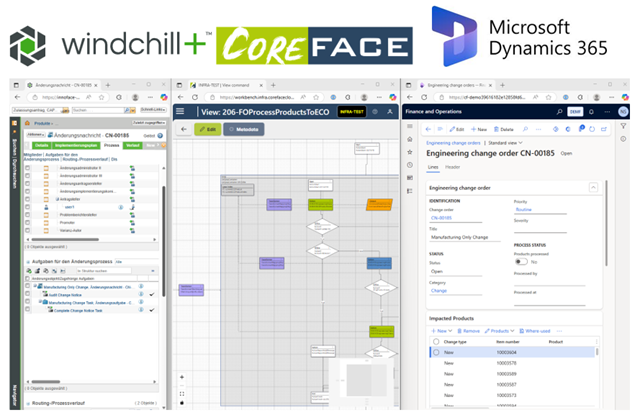Click the Title field Manufacturing Only Change
Image resolution: width=640 pixels, height=415 pixels.
click(x=464, y=237)
